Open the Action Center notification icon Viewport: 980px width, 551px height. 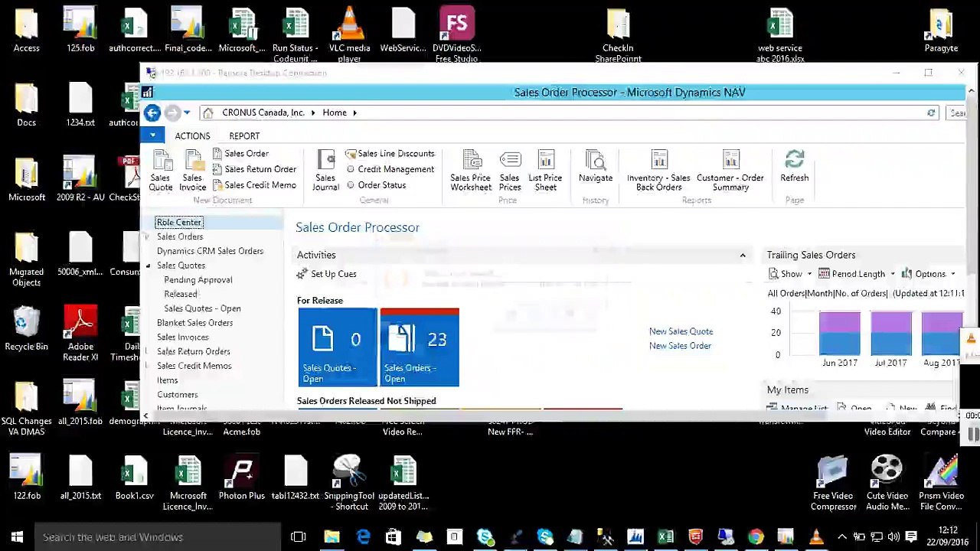click(911, 537)
